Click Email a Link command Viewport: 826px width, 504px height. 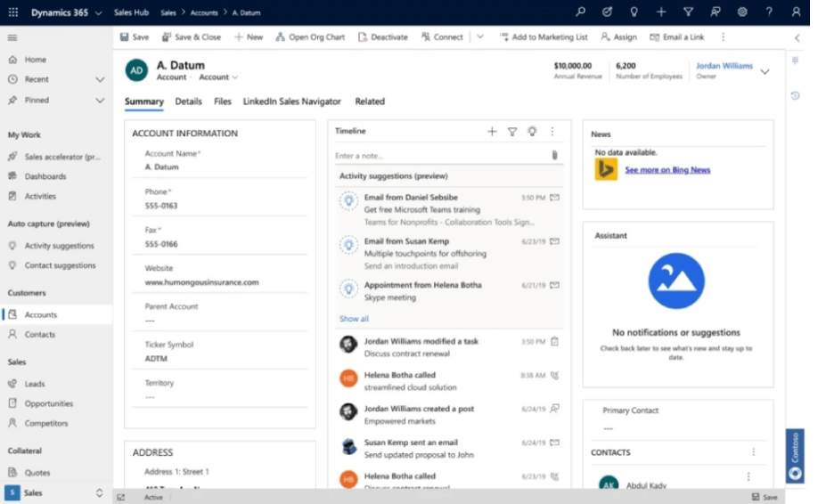677,37
